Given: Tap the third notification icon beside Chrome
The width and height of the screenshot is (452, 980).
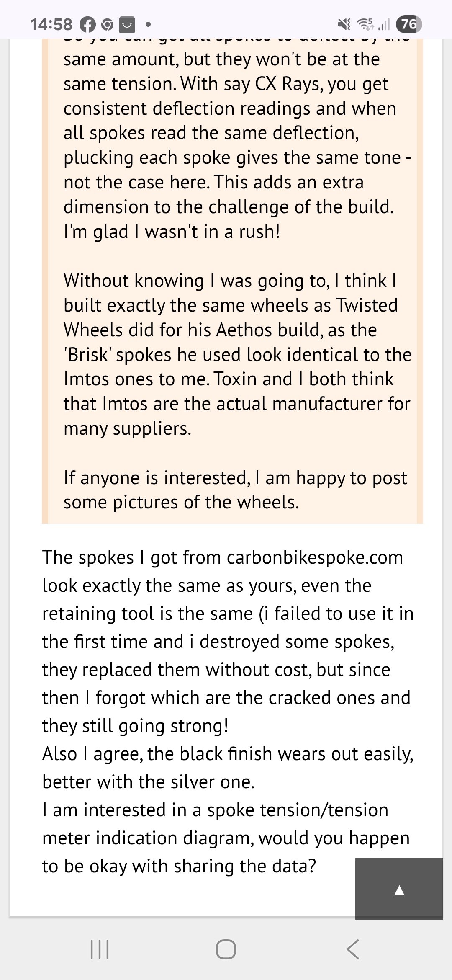Looking at the screenshot, I should (x=127, y=25).
